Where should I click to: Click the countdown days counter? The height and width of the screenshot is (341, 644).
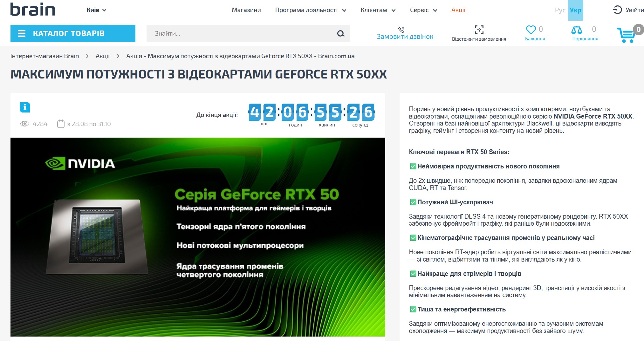(263, 112)
